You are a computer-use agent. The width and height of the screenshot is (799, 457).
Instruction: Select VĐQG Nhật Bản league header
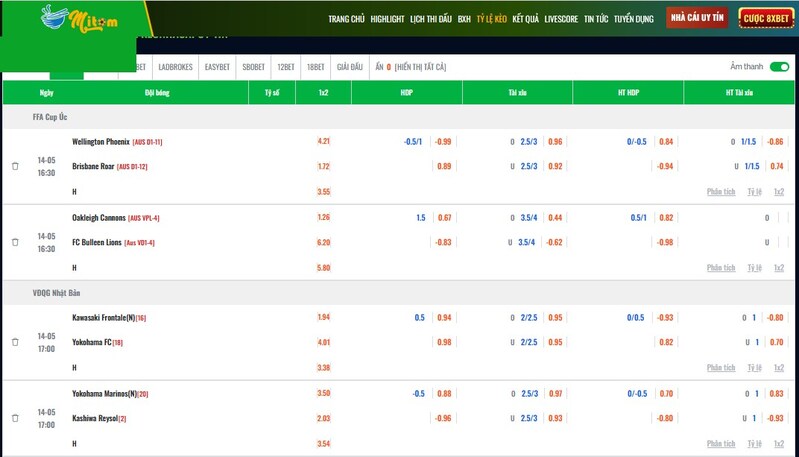[56, 292]
